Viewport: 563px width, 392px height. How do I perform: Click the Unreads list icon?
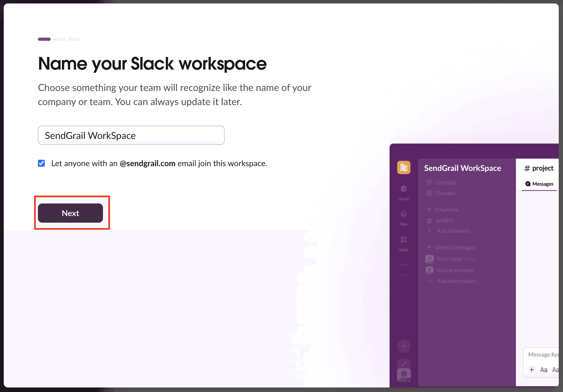pyautogui.click(x=429, y=183)
